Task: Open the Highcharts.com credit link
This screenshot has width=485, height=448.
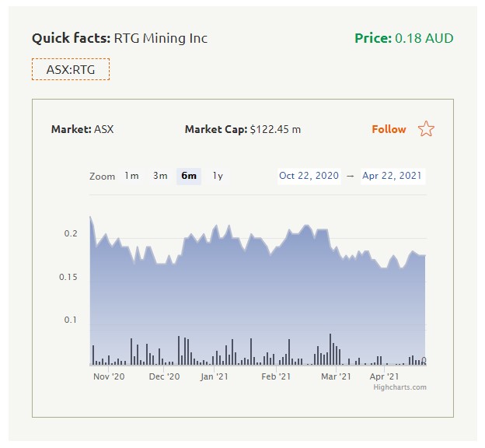Action: (x=400, y=387)
